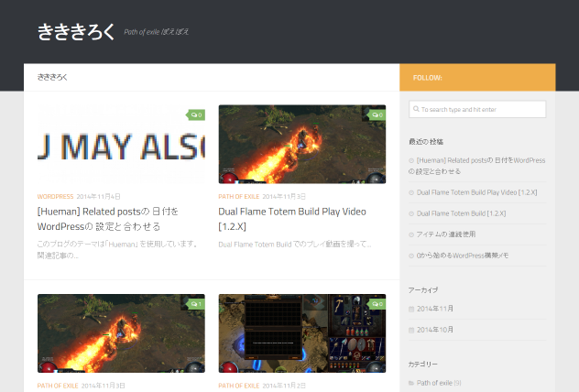Open the Path of exile category link
579x392 pixels.
[x=434, y=383]
